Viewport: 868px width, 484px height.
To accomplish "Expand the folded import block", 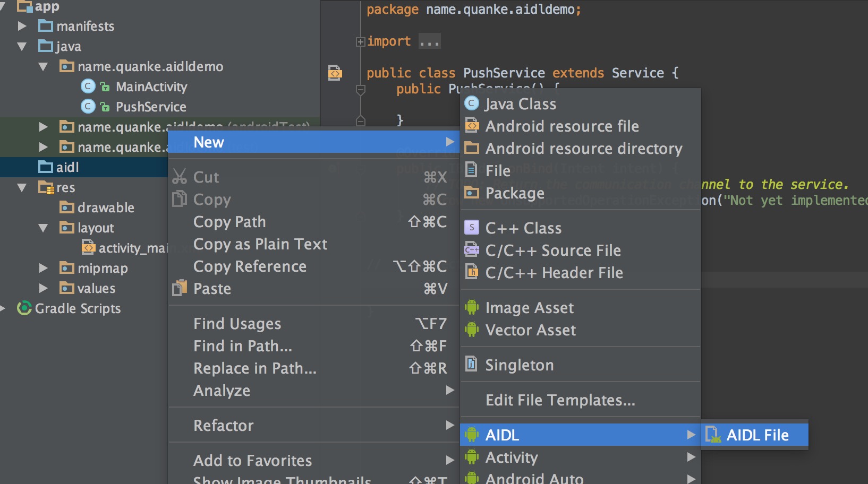I will point(361,41).
